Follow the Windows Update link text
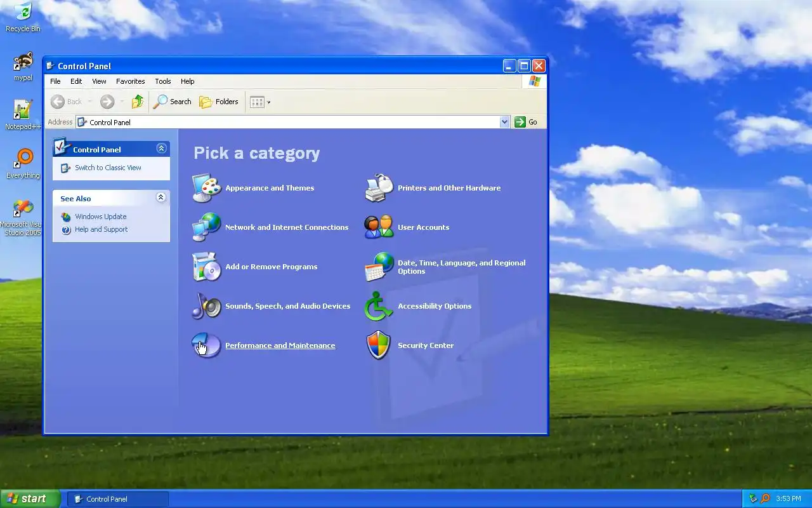The height and width of the screenshot is (508, 812). pyautogui.click(x=100, y=217)
